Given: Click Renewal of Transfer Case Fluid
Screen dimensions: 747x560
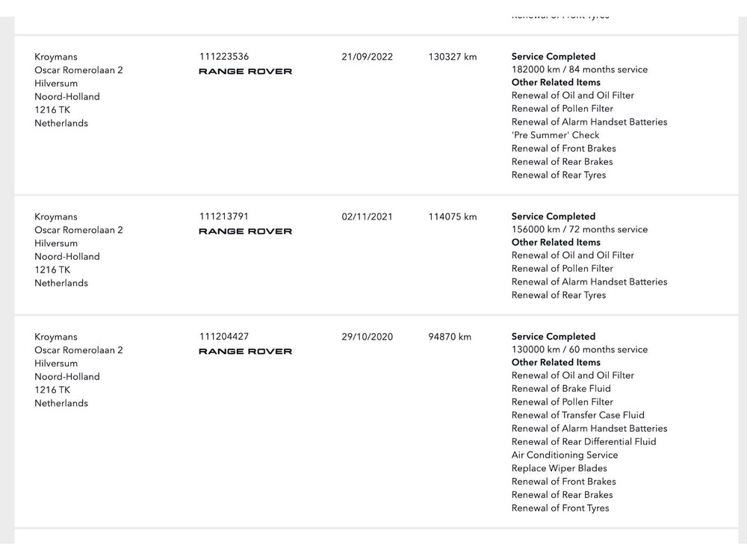Looking at the screenshot, I should click(577, 415).
